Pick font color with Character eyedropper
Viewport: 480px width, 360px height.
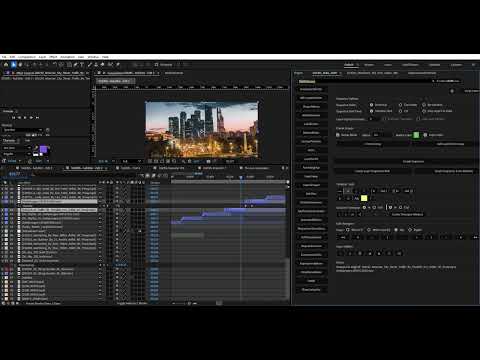tap(36, 147)
